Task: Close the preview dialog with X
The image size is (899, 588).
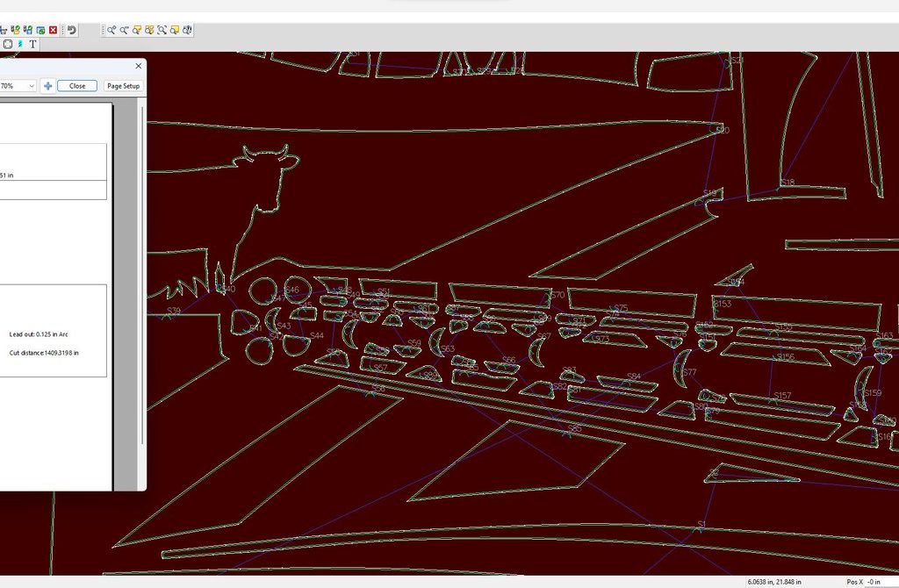Action: (138, 66)
